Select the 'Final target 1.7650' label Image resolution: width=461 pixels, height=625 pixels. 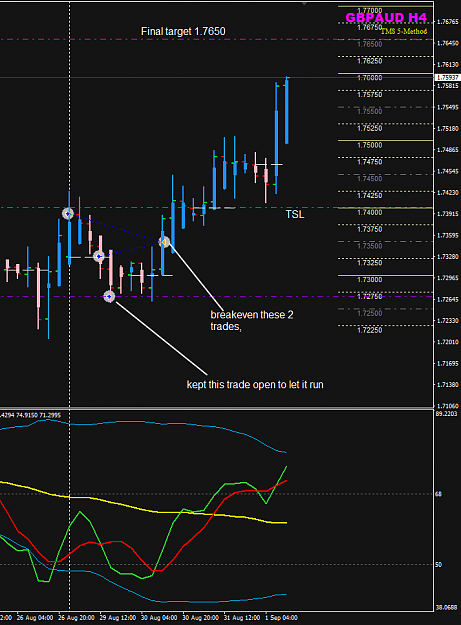click(x=183, y=31)
